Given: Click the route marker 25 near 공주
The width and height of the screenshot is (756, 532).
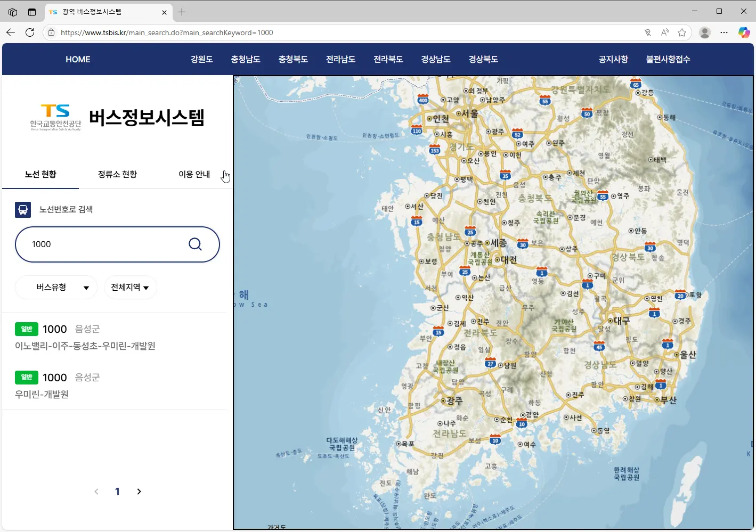Looking at the screenshot, I should click(x=469, y=232).
